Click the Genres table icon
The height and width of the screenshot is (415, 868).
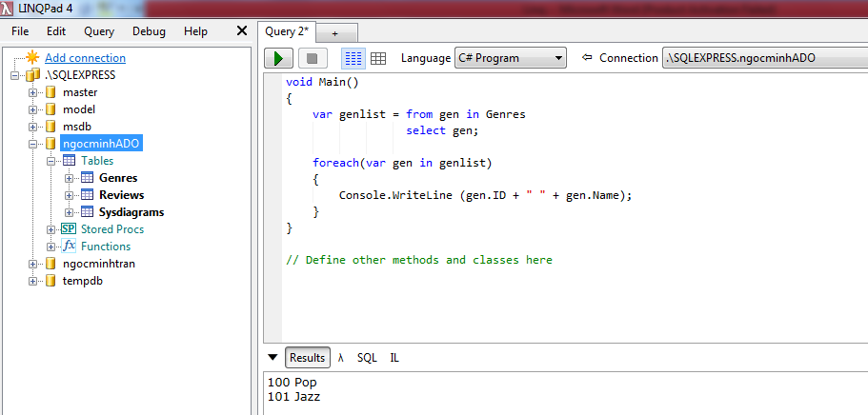87,178
